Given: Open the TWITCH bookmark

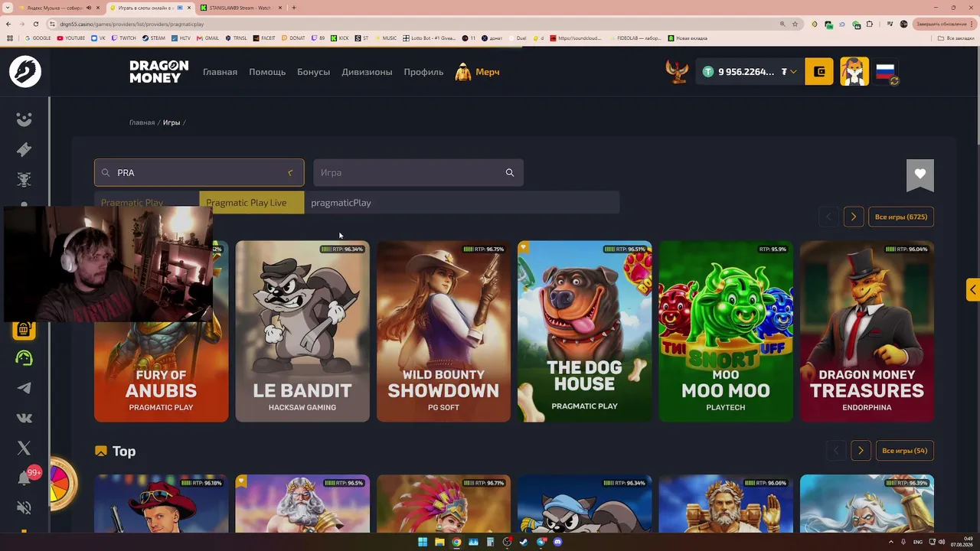Looking at the screenshot, I should [x=124, y=37].
